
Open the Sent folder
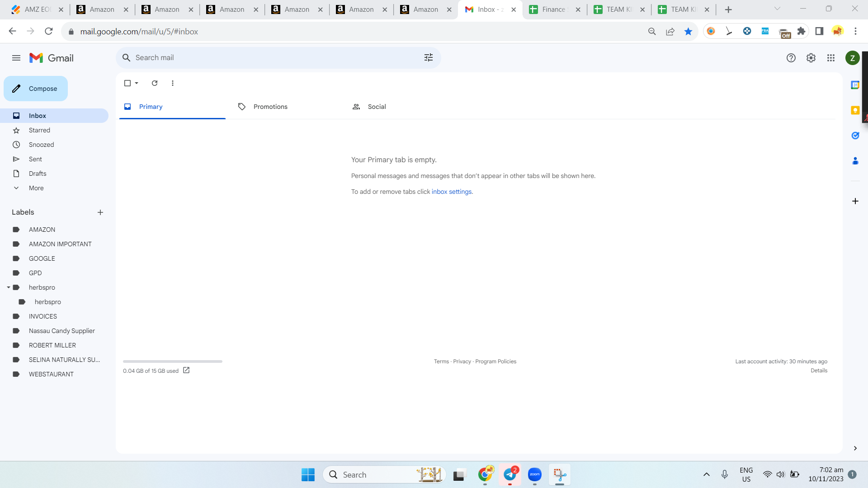pos(54,159)
